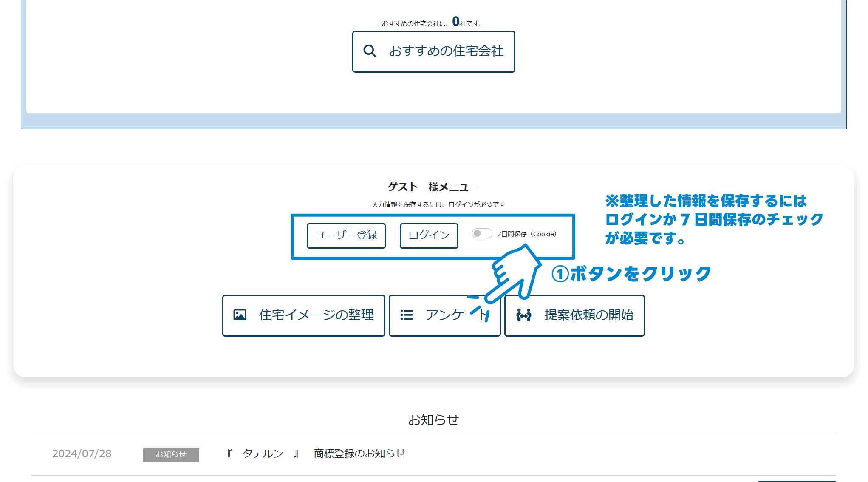Screen dimensions: 868x482
Task: Click the ユーザー登録 registration button
Action: coord(346,235)
